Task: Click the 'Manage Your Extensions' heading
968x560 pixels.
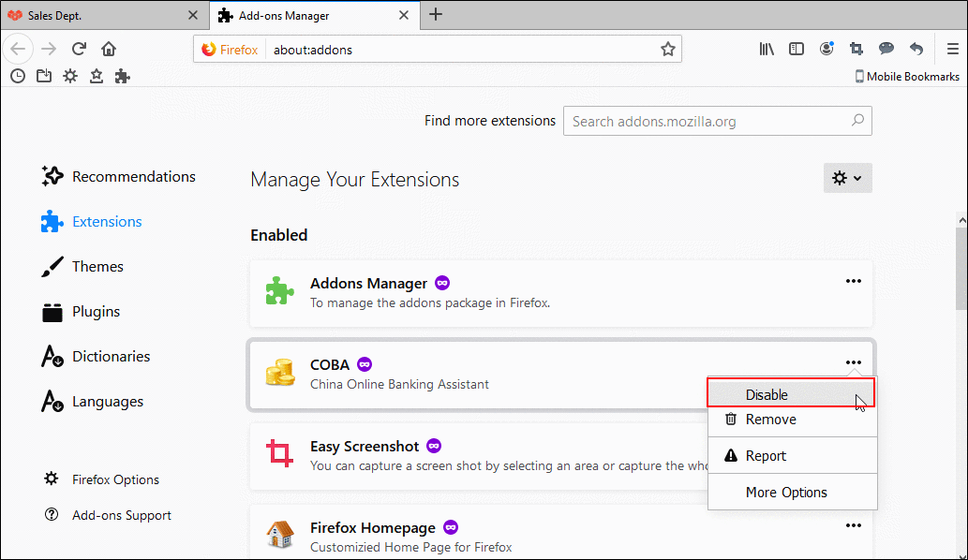Action: [355, 180]
